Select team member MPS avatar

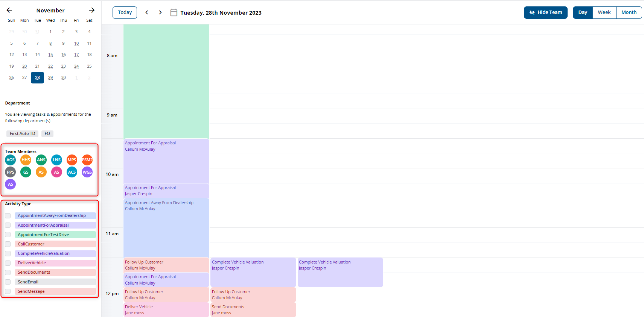coord(72,160)
